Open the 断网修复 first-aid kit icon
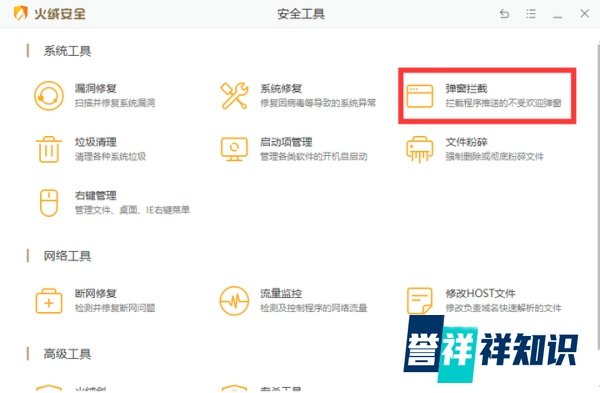Viewport: 600px width, 393px height. [49, 301]
